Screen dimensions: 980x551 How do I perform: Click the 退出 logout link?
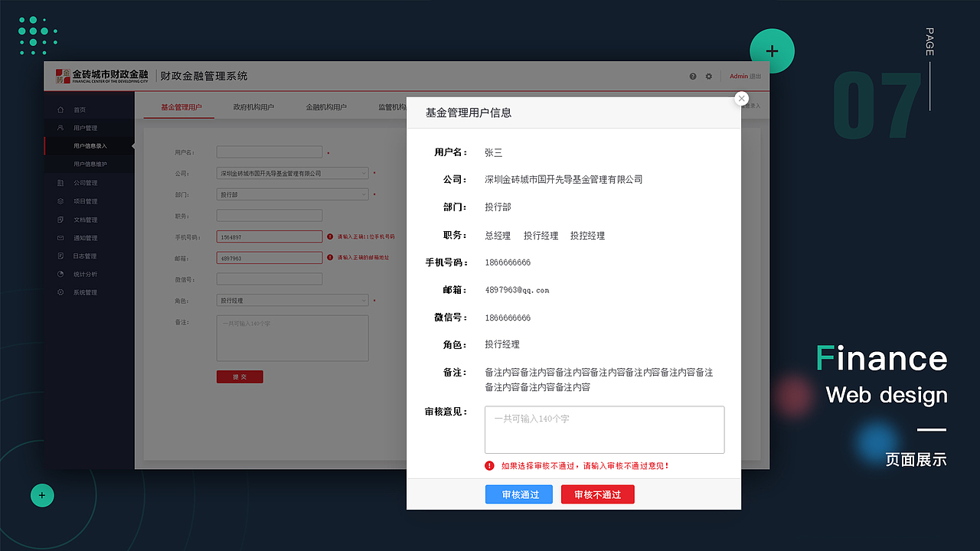coord(756,77)
